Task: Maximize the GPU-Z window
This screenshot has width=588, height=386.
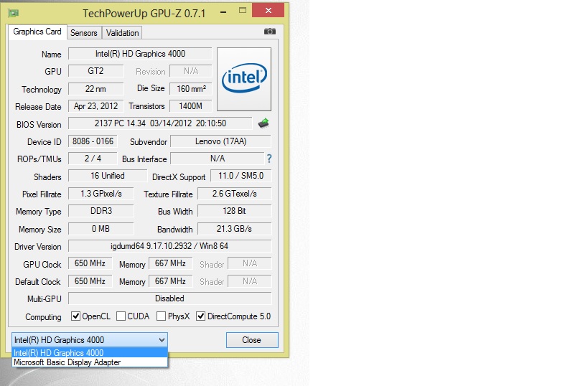Action: (x=243, y=11)
